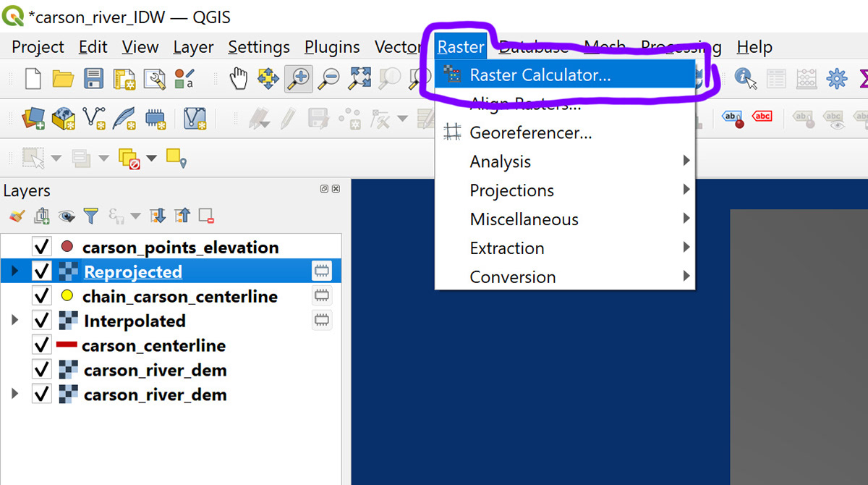Viewport: 868px width, 485px height.
Task: Click Manage Map Themes eye icon
Action: point(67,216)
